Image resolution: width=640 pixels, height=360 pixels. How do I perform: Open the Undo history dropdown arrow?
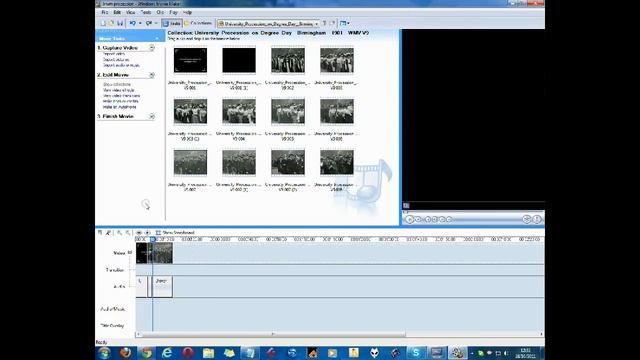point(140,24)
